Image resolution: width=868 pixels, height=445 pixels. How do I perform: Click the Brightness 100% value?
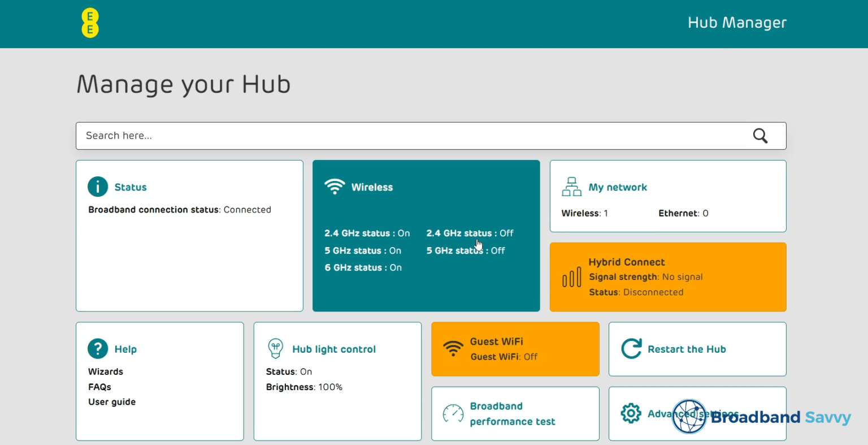coord(329,387)
